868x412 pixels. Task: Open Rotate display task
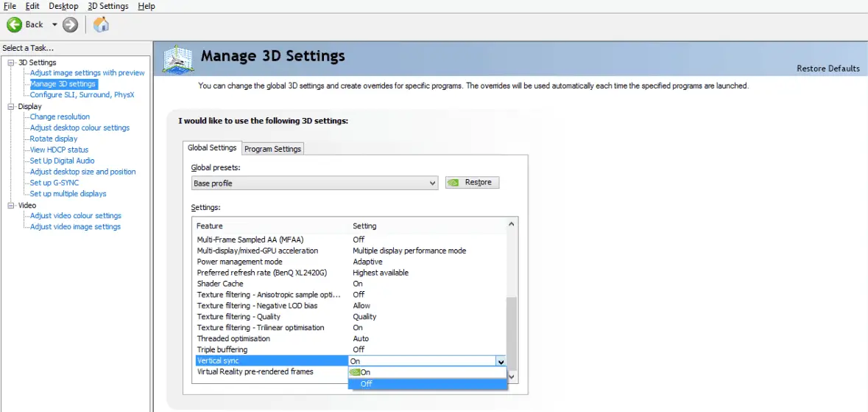[x=54, y=139]
